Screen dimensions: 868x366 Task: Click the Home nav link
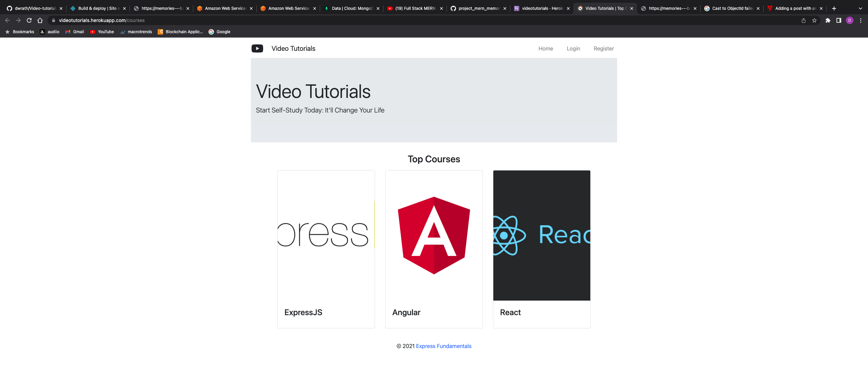tap(546, 48)
